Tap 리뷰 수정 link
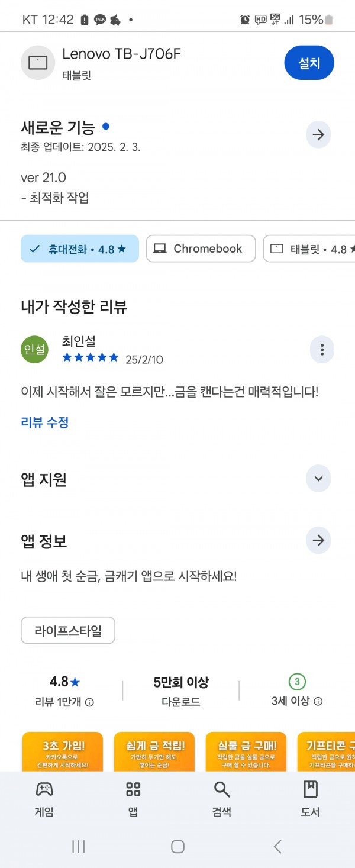The width and height of the screenshot is (355, 868). (45, 422)
